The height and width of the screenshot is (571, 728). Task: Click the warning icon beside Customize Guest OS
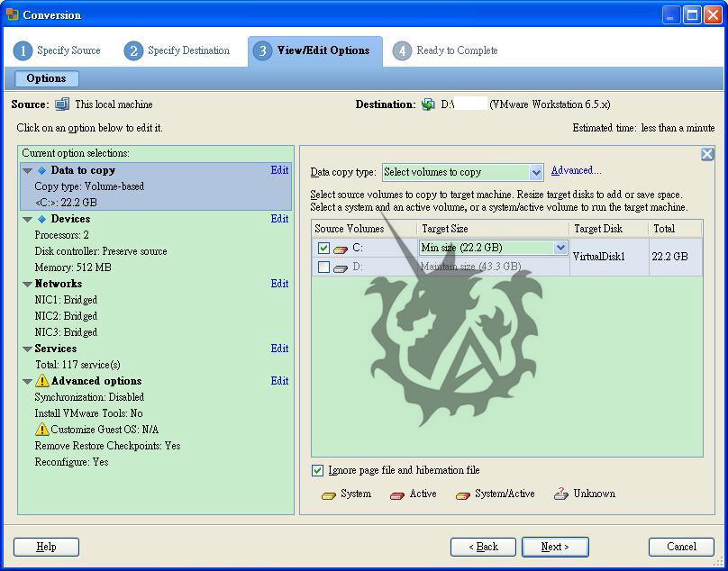(41, 429)
